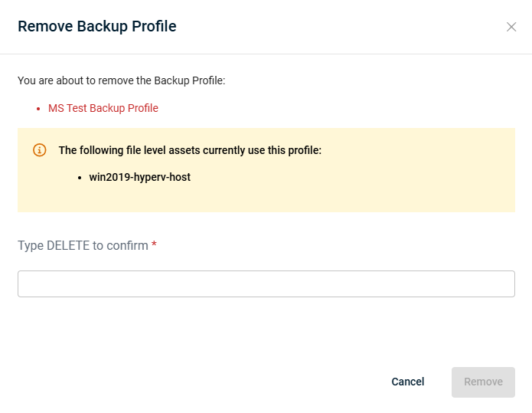Click the 'You are about to remove' sentence
This screenshot has height=413, width=532.
[x=122, y=80]
